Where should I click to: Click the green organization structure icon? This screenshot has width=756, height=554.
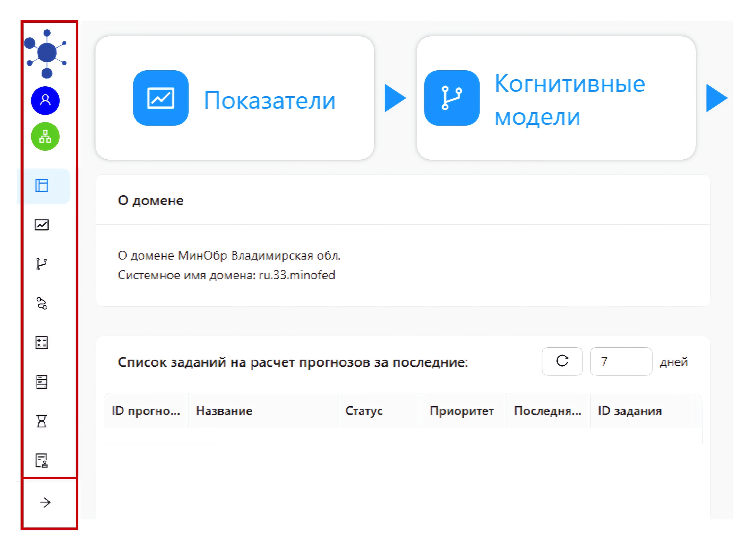click(45, 136)
